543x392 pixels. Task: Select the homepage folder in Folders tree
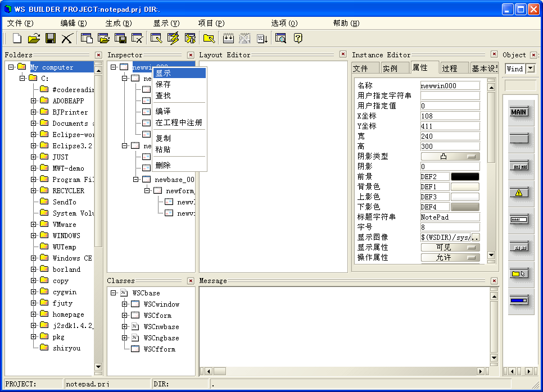pos(68,314)
